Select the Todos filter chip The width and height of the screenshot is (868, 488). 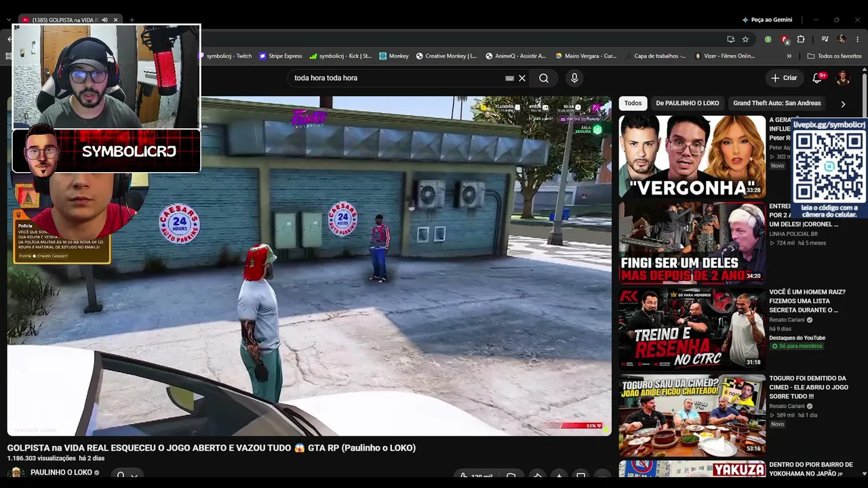pos(633,103)
